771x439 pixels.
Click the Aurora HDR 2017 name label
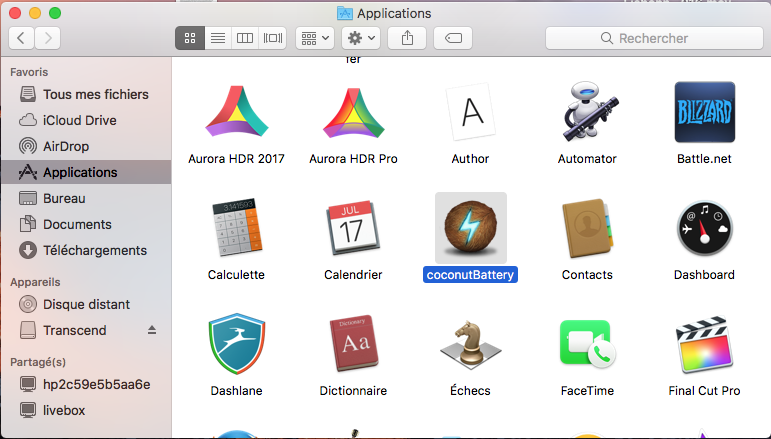click(x=237, y=159)
